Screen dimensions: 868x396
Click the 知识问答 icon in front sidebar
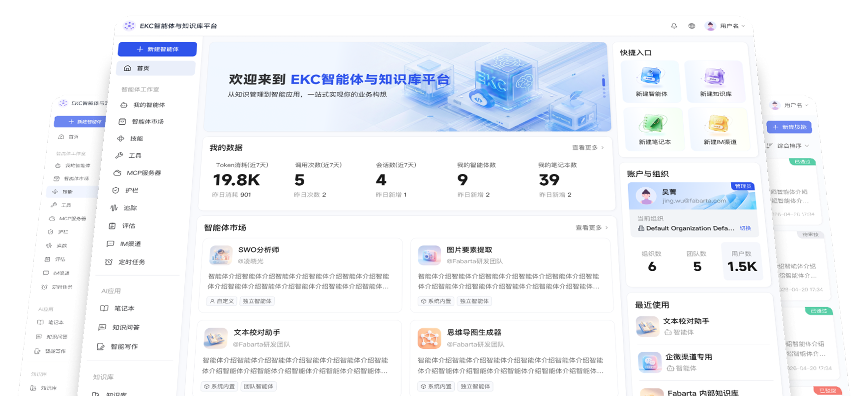(102, 327)
